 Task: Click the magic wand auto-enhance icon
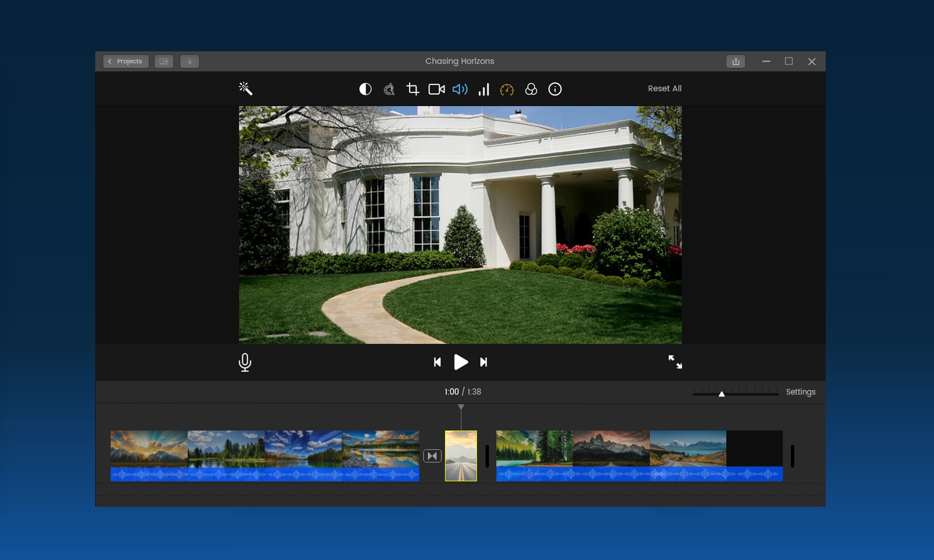pos(246,89)
